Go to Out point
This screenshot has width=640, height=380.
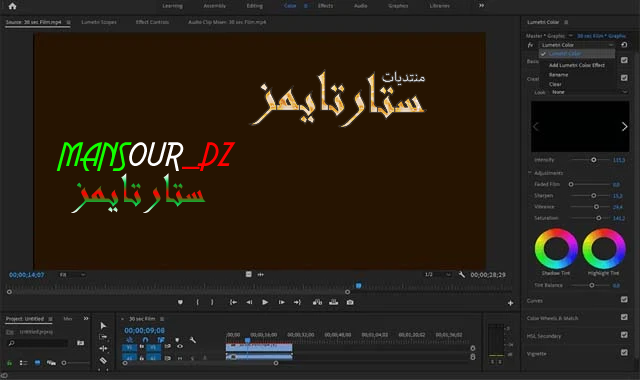pos(297,302)
